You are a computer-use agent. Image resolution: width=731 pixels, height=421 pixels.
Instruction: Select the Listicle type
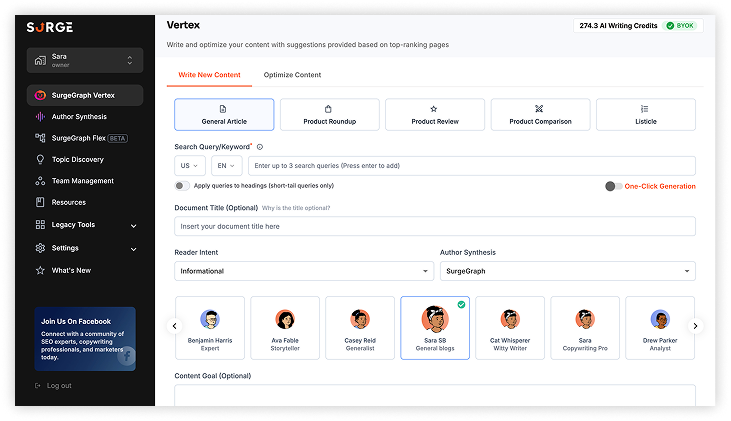point(646,115)
